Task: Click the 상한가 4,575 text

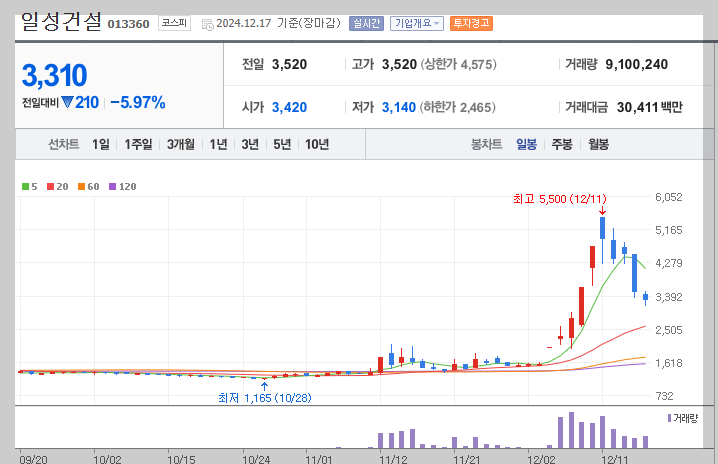Action: pyautogui.click(x=458, y=64)
